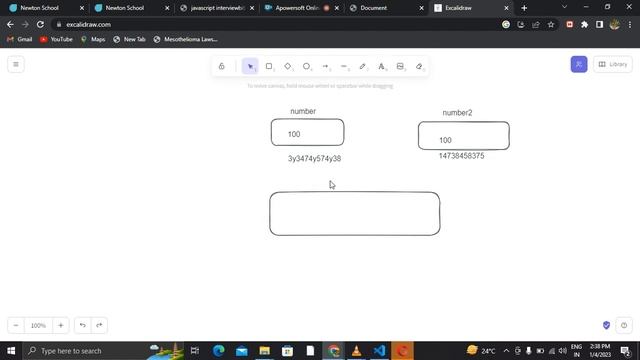This screenshot has height=360, width=640.
Task: Select the 'number2' text label
Action: tap(457, 113)
